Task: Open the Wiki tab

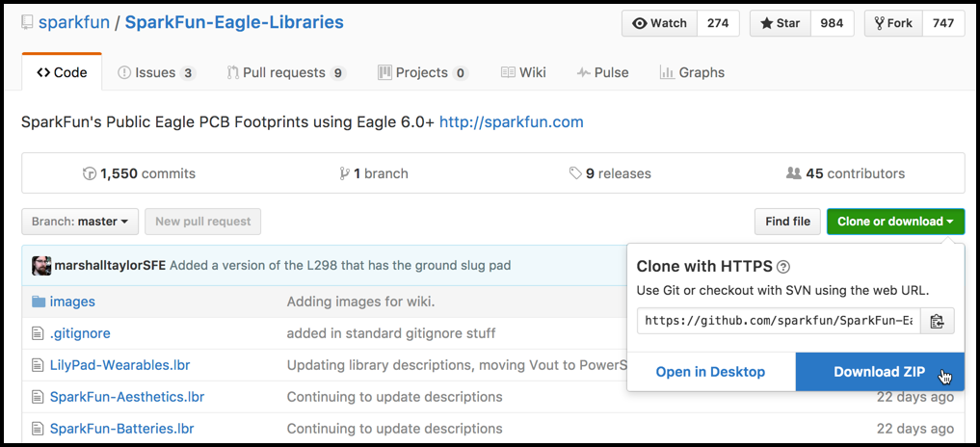Action: [523, 72]
